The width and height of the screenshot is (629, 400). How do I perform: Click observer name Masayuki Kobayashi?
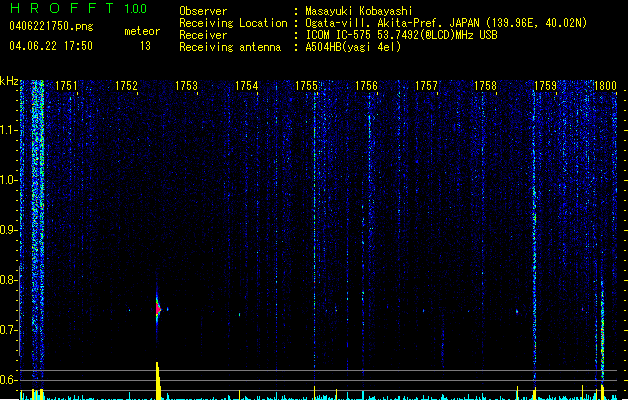[359, 11]
